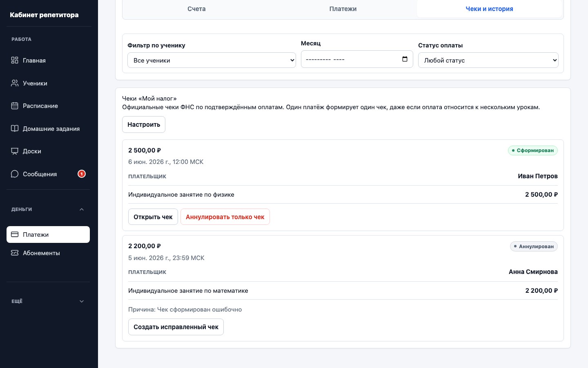
Task: Open the Фильтр по ученику dropdown
Action: (212, 60)
